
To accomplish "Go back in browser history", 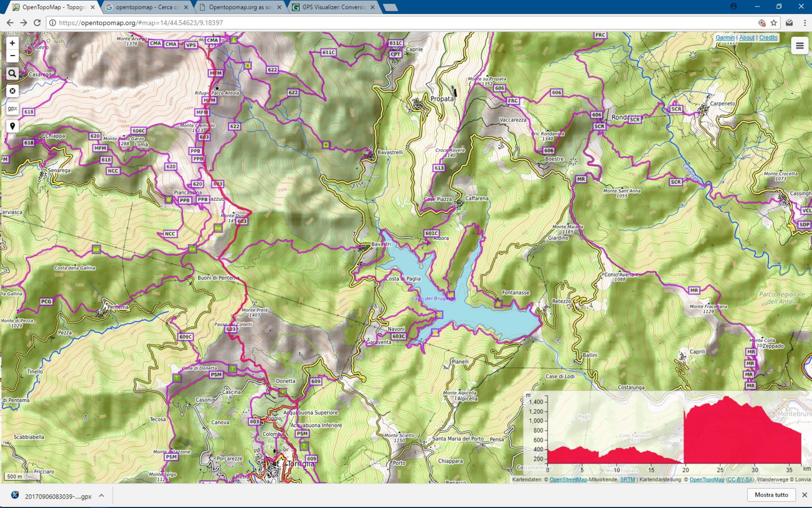I will click(x=10, y=23).
